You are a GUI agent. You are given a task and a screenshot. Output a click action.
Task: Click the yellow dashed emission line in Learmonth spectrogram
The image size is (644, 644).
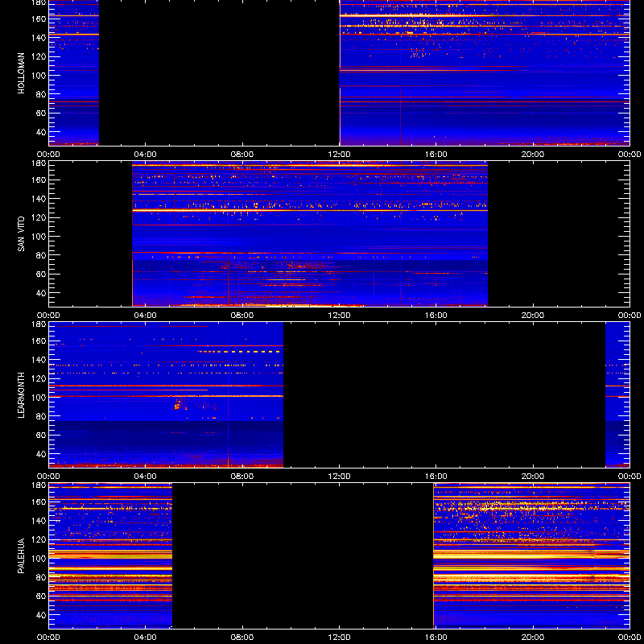(x=238, y=352)
